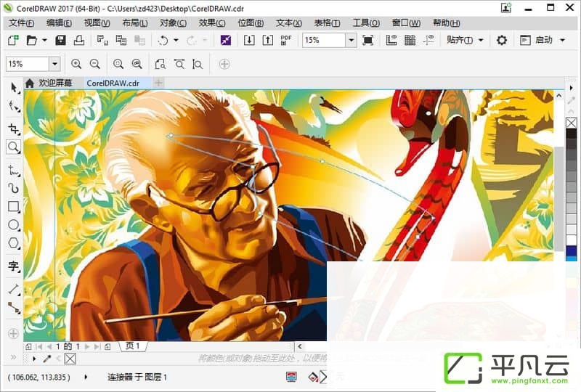Select the Text tool
Screen dimensions: 581x392
[14, 266]
